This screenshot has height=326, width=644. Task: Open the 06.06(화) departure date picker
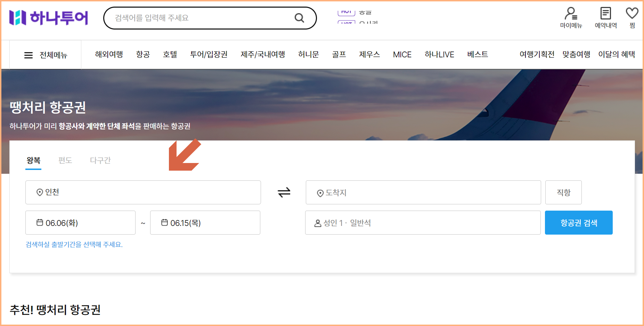[80, 222]
